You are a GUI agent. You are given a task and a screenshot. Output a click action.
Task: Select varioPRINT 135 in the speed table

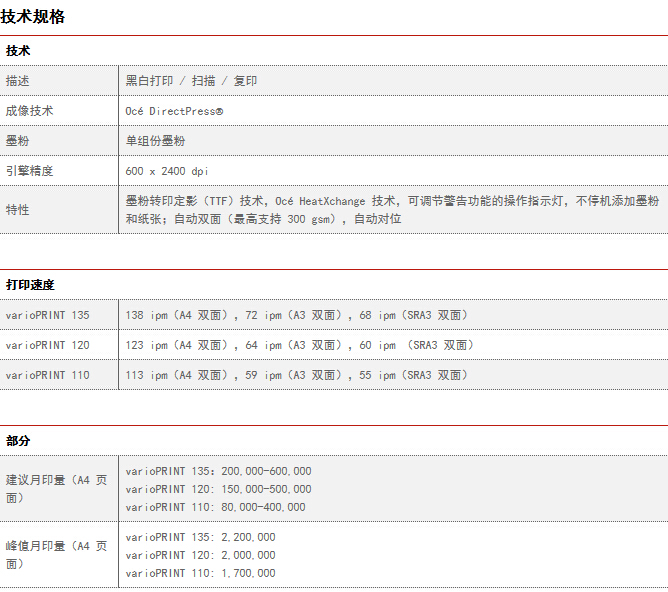(48, 315)
